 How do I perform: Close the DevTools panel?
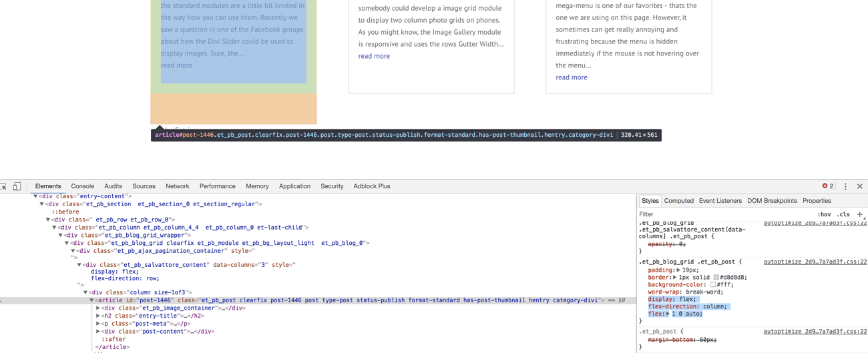[860, 187]
